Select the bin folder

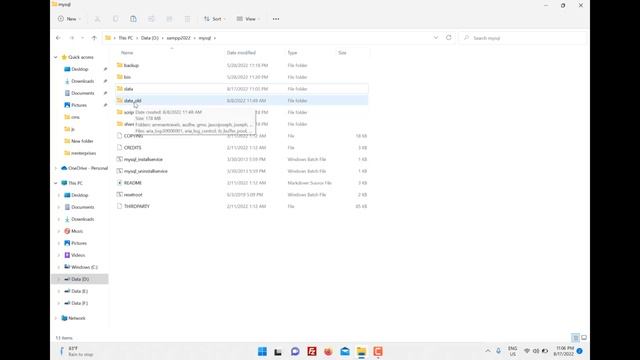(242, 77)
